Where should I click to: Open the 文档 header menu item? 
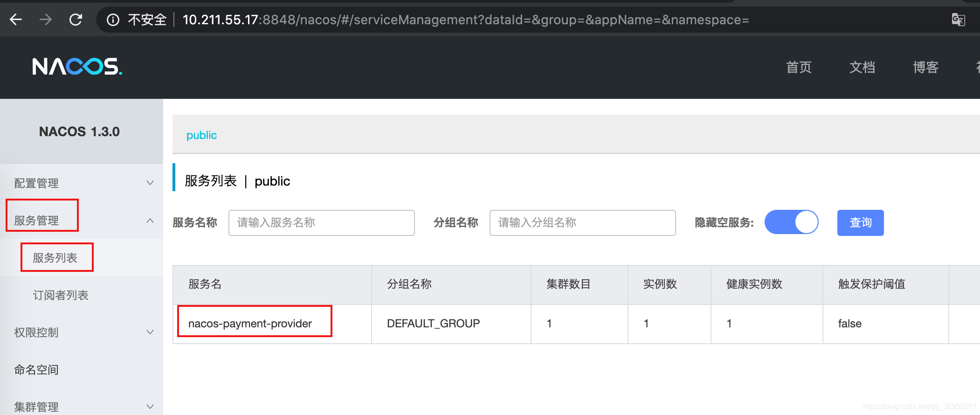(x=862, y=67)
